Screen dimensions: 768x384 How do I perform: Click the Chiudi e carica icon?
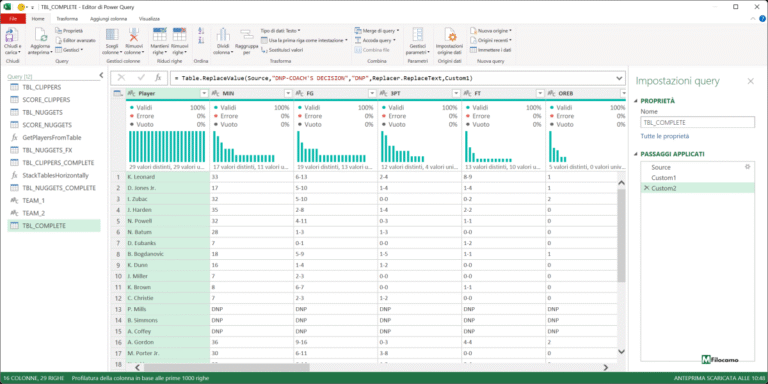pyautogui.click(x=12, y=35)
